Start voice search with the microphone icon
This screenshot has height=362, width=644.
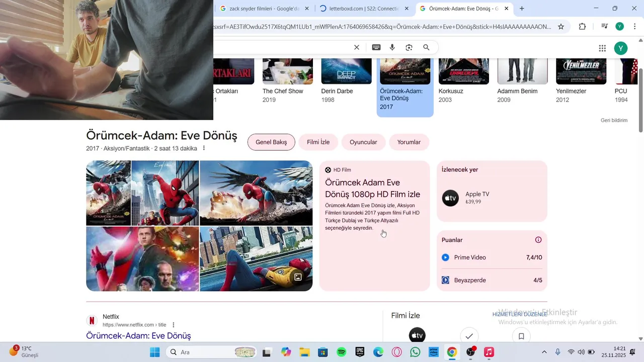pos(392,47)
